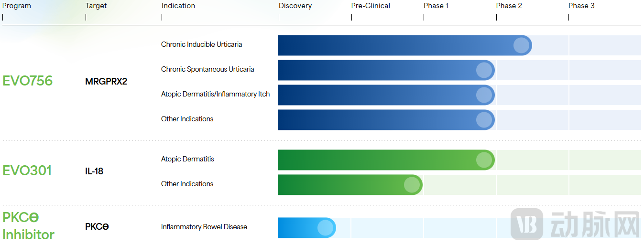The width and height of the screenshot is (644, 245).
Task: Choose the Phase 3 stage header
Action: pyautogui.click(x=581, y=6)
